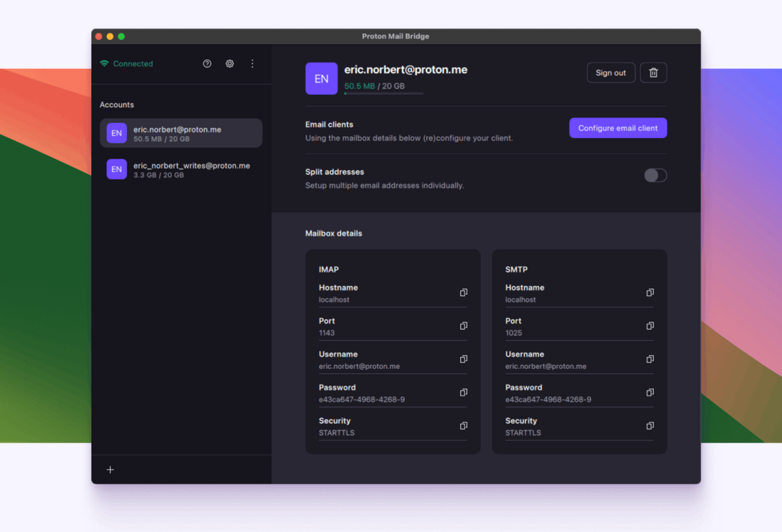The height and width of the screenshot is (532, 782).
Task: Click the Accounts sidebar heading
Action: point(117,105)
